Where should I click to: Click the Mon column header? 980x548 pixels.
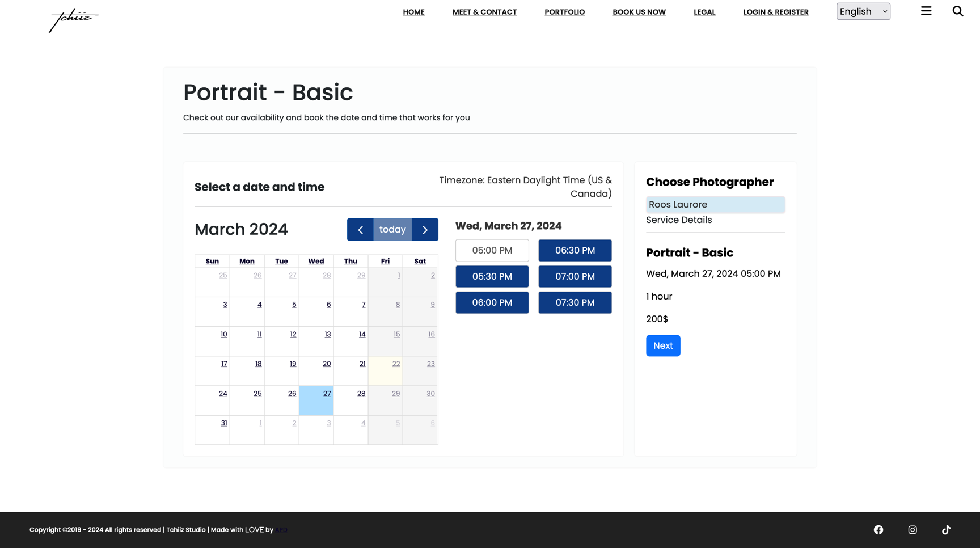click(247, 262)
